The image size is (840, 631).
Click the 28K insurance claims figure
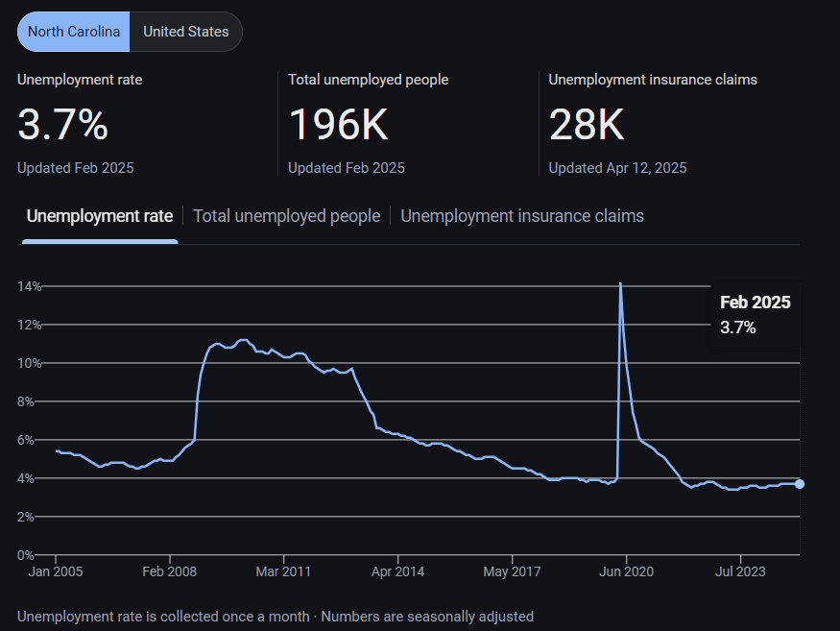click(587, 125)
